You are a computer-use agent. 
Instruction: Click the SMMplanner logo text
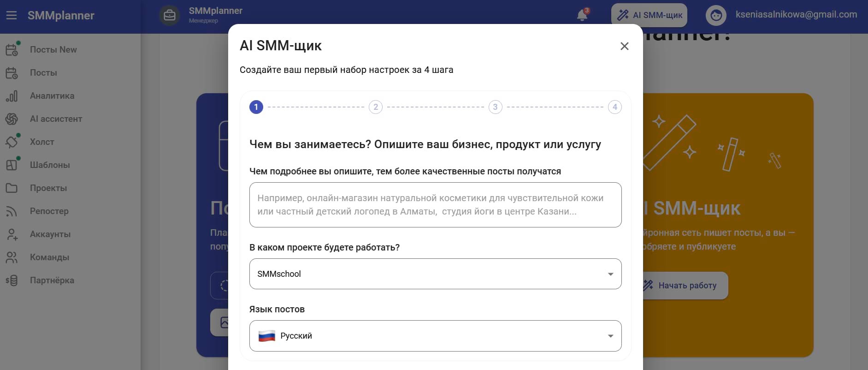coord(61,16)
